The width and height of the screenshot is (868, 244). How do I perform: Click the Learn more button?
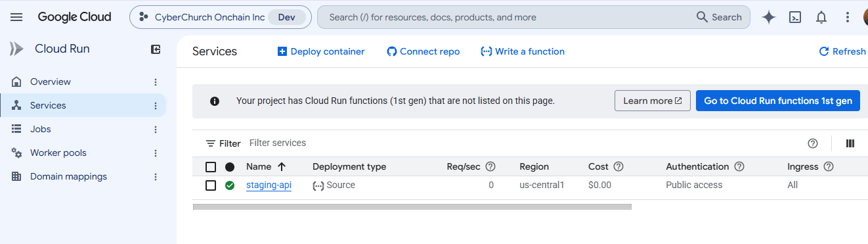click(653, 101)
